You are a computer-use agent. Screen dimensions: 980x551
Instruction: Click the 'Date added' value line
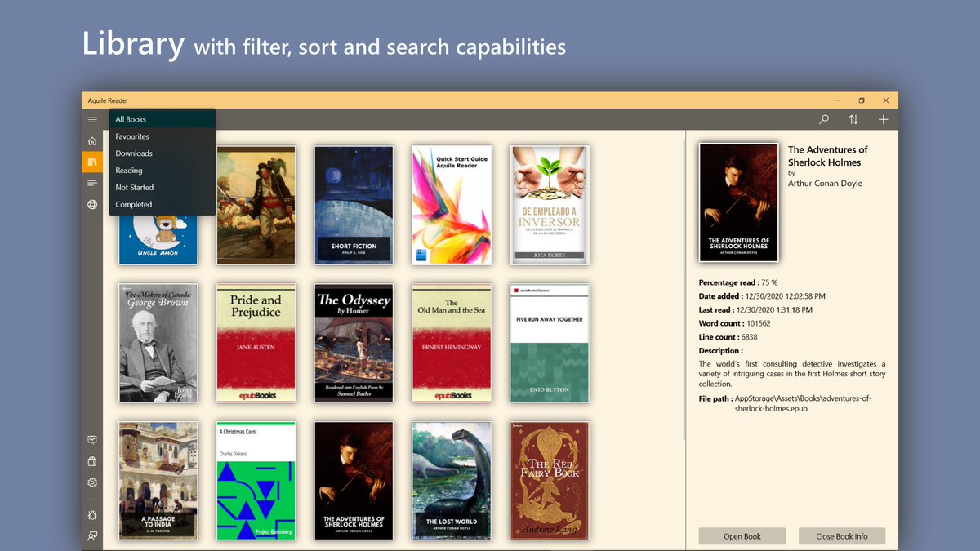[x=762, y=296]
